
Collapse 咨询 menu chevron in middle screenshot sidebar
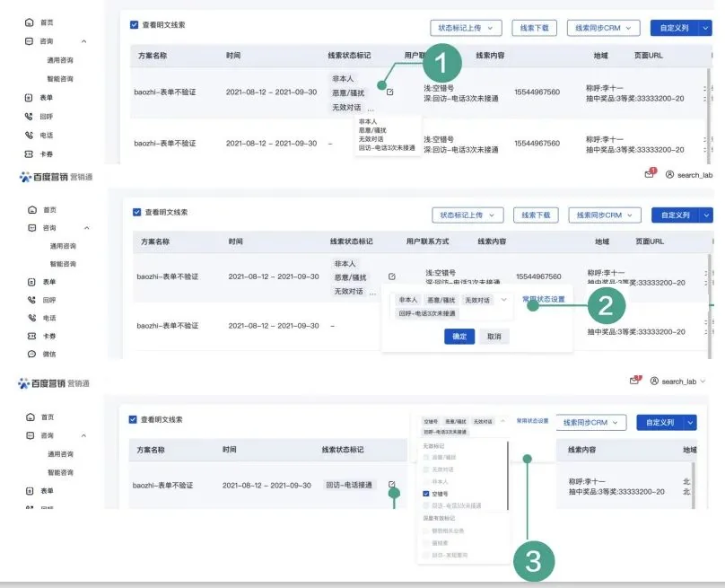[86, 228]
